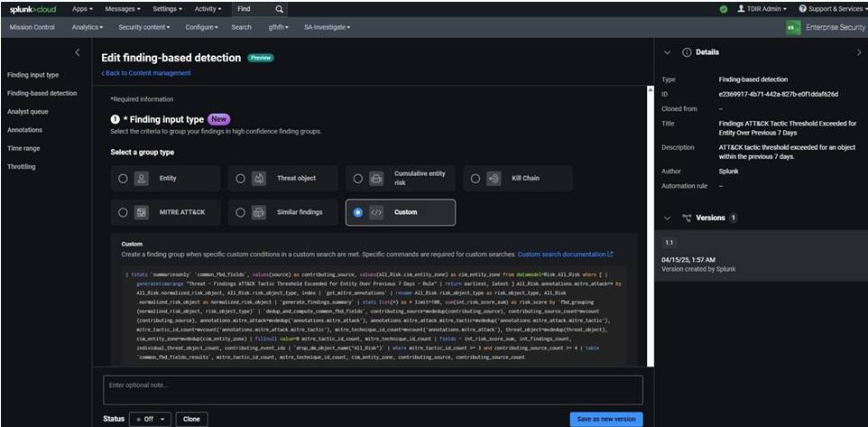This screenshot has height=427, width=868.
Task: Click the Cumulative entity risk icon
Action: click(376, 179)
